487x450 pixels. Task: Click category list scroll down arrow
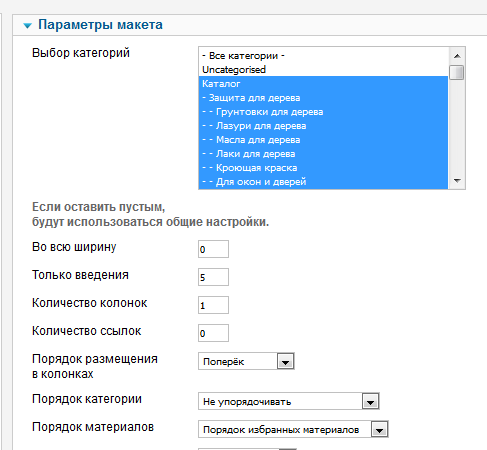(x=457, y=181)
